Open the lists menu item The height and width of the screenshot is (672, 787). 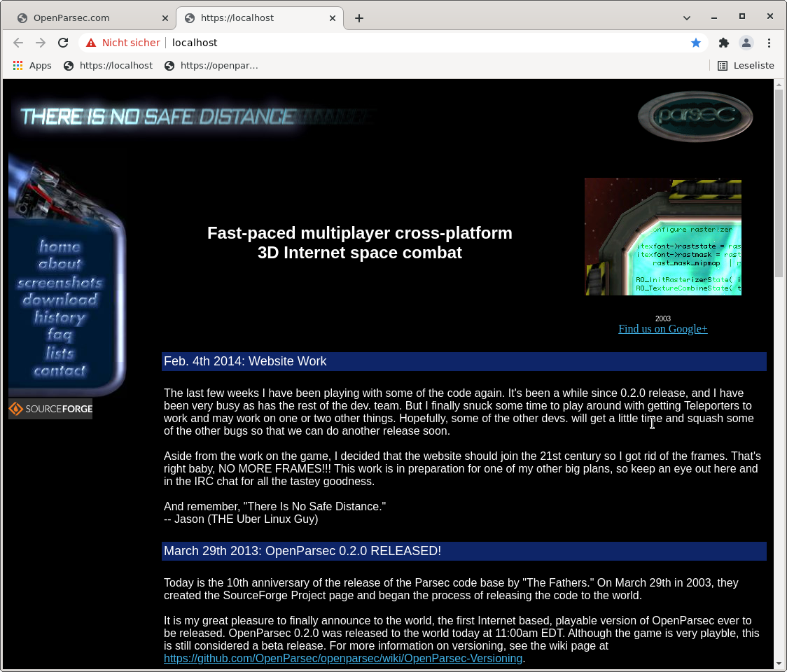(60, 353)
